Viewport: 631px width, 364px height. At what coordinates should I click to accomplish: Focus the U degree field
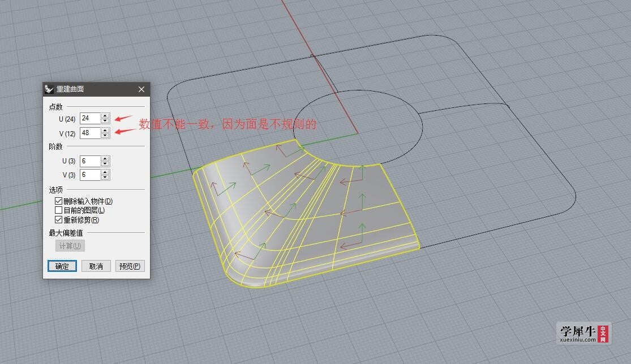tap(90, 161)
